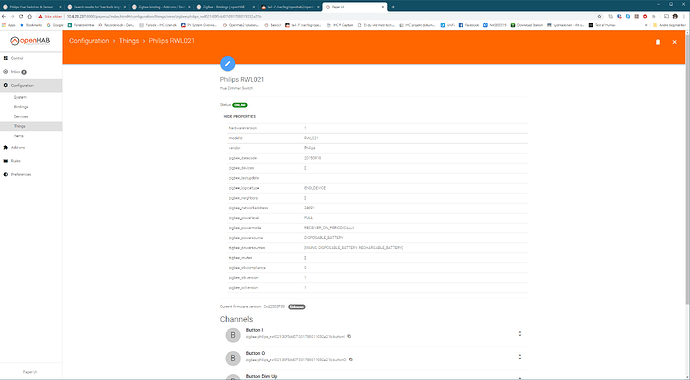Copy the Button I channel UID
Viewport: 690px width, 380px height.
pos(349,336)
